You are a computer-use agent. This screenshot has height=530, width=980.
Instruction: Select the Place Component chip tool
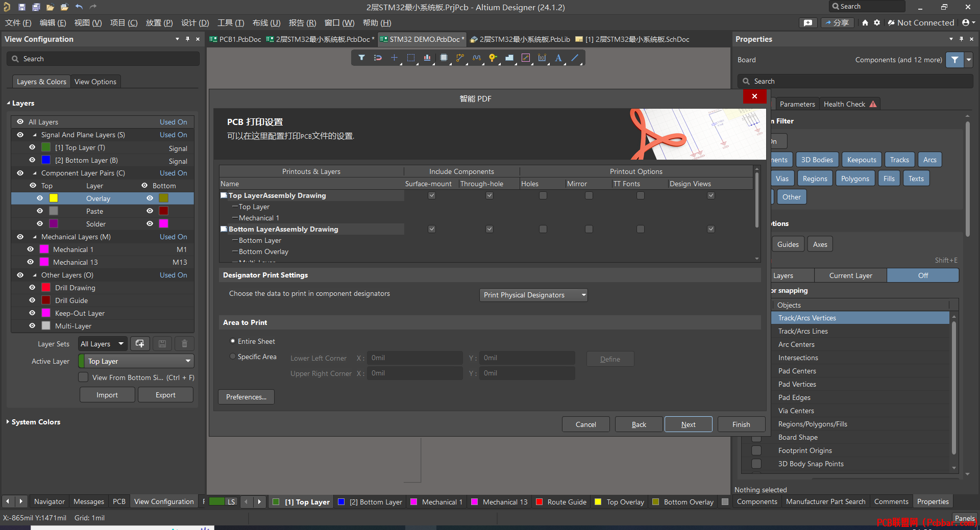coord(444,58)
